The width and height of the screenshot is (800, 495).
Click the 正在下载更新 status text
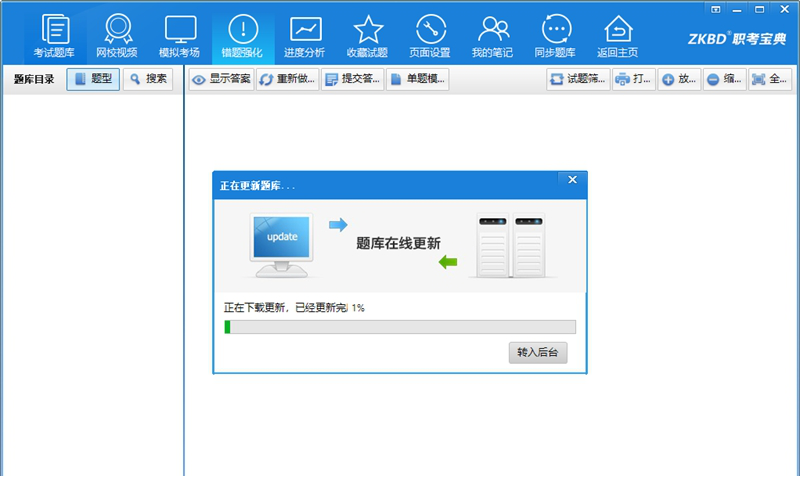[x=294, y=308]
